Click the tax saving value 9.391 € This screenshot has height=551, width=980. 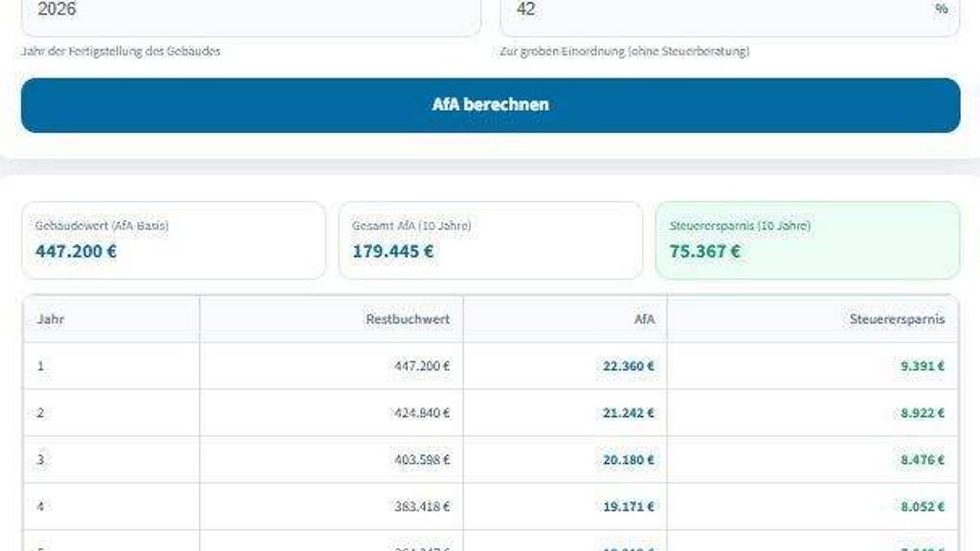pos(923,365)
